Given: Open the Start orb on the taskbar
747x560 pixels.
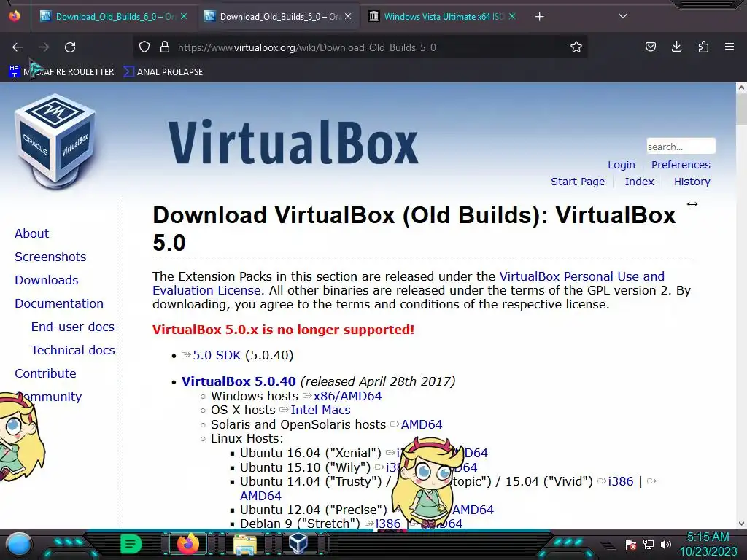Looking at the screenshot, I should coord(19,544).
